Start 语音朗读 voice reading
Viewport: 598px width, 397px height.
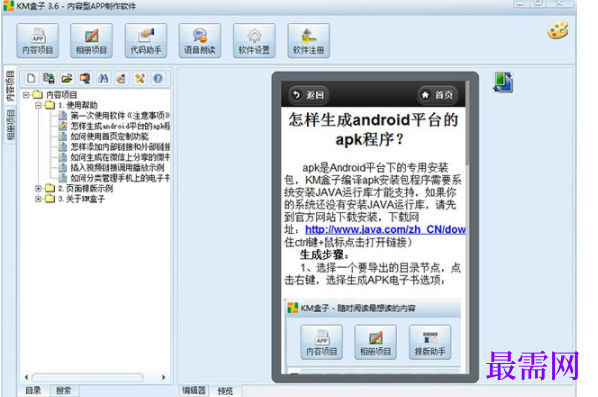point(199,40)
